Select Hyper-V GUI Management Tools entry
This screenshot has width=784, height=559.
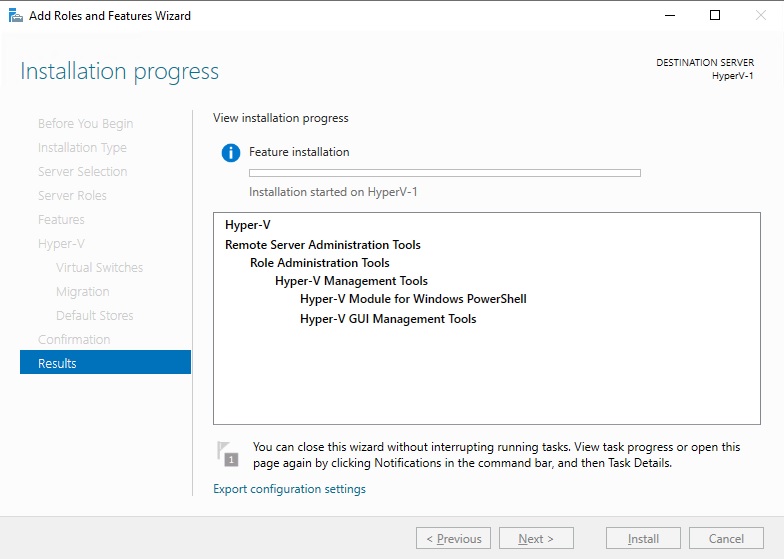point(388,319)
